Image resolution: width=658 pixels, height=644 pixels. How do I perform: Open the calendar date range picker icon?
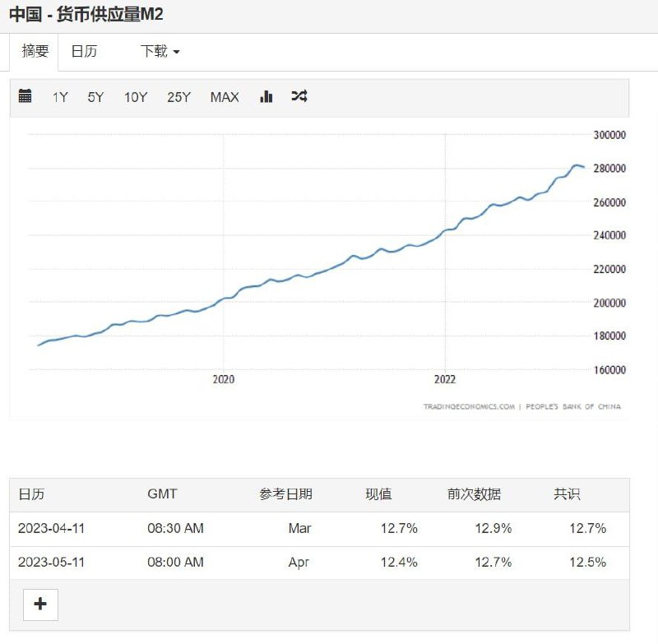25,96
